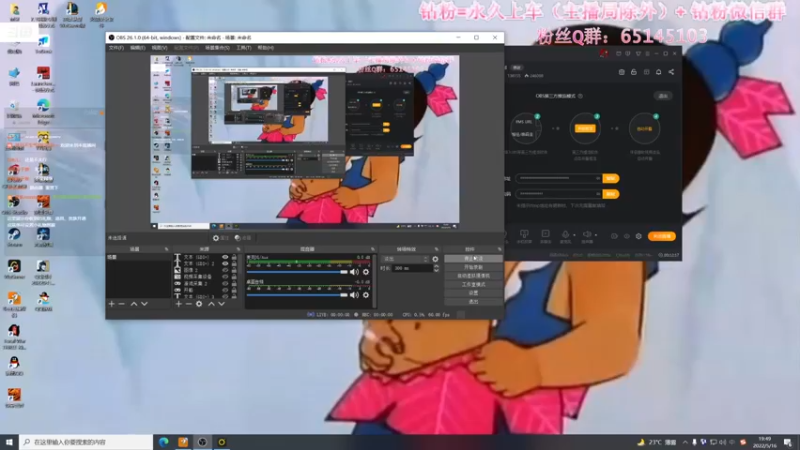This screenshot has height=450, width=800.
Task: Adjust transition duration stepper arrows
Action: [436, 268]
